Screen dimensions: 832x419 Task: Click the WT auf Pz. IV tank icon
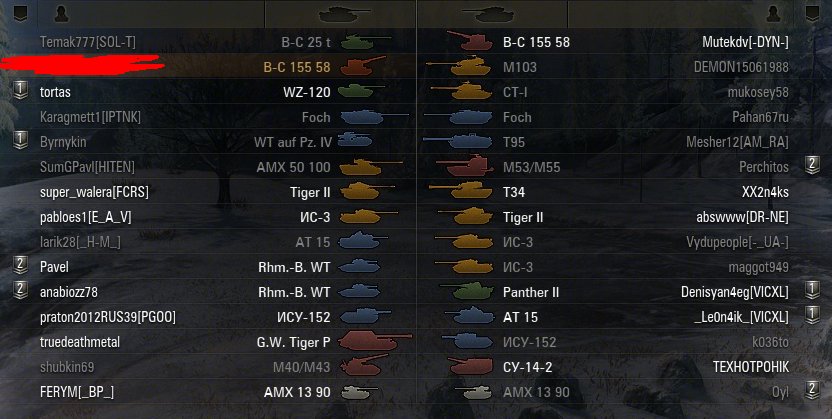point(354,139)
